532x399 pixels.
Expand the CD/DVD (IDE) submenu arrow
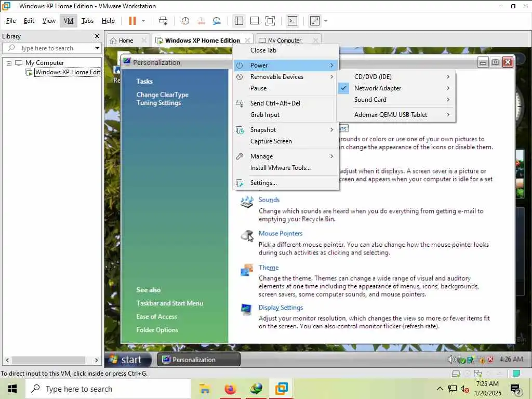point(448,77)
